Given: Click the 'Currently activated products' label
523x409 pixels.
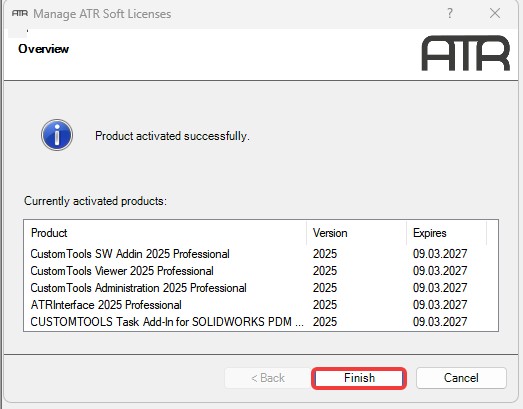Looking at the screenshot, I should (95, 201).
